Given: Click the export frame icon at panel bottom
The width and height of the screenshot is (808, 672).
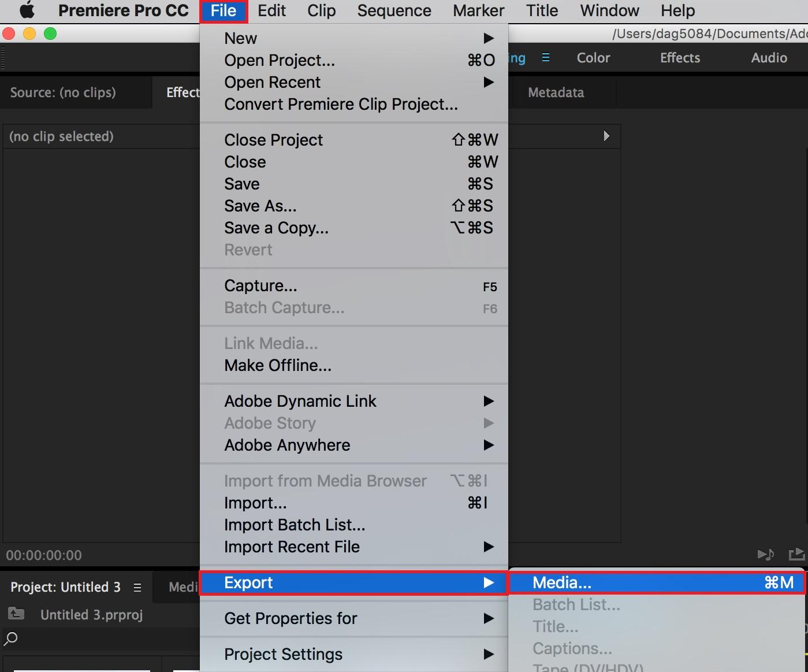Looking at the screenshot, I should 797,555.
